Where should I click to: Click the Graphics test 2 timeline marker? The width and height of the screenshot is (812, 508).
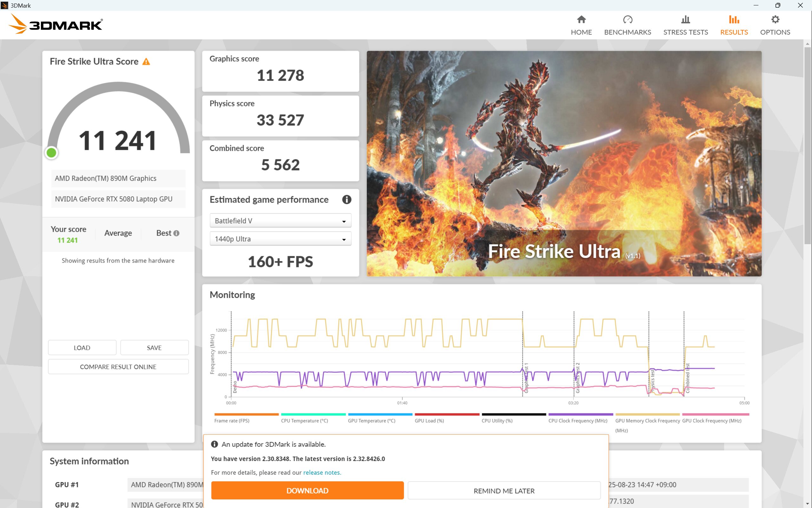tap(578, 378)
